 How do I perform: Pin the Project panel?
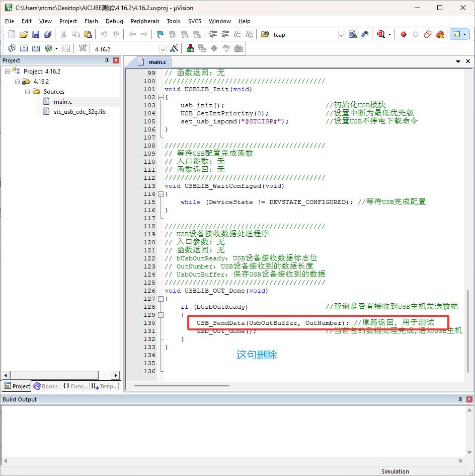(x=107, y=60)
